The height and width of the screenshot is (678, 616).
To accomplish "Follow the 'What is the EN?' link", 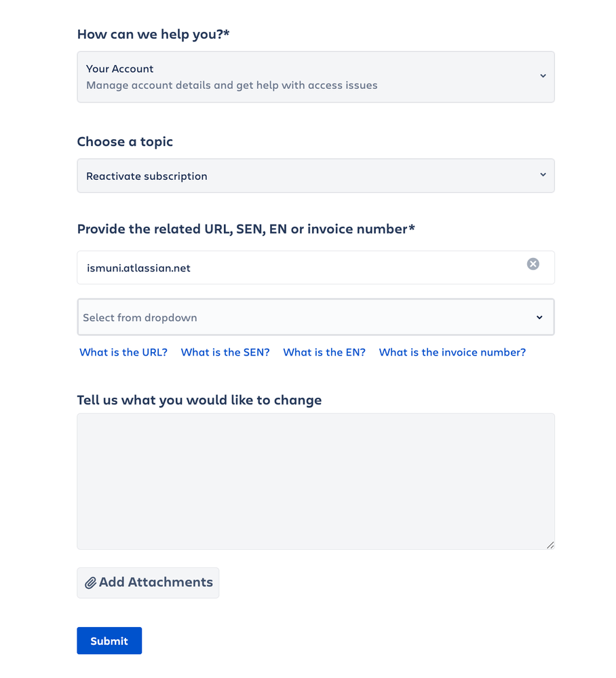I will point(324,352).
